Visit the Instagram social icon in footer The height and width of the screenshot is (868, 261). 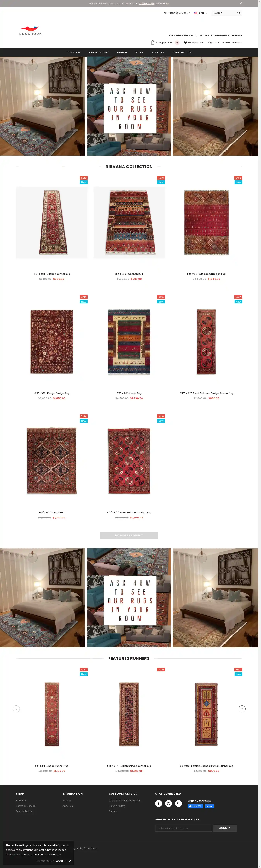tap(169, 803)
